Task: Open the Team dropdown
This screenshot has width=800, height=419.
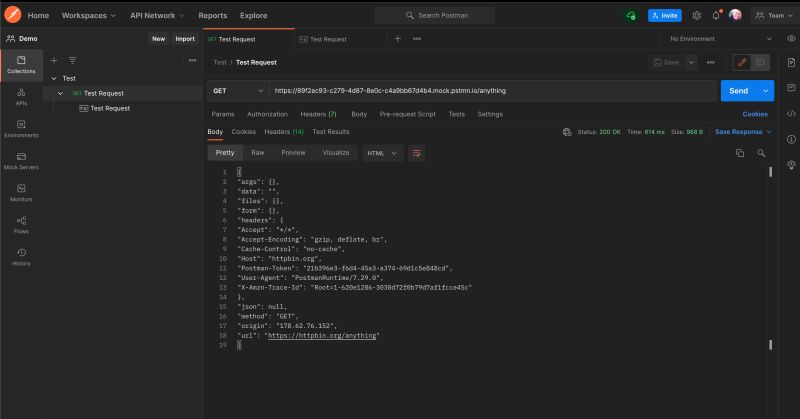Action: [x=774, y=15]
